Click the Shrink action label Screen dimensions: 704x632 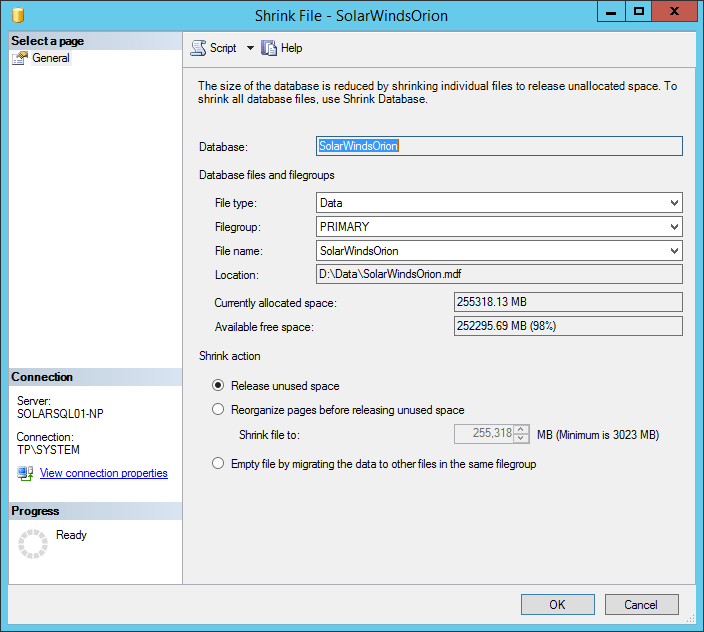pos(229,356)
